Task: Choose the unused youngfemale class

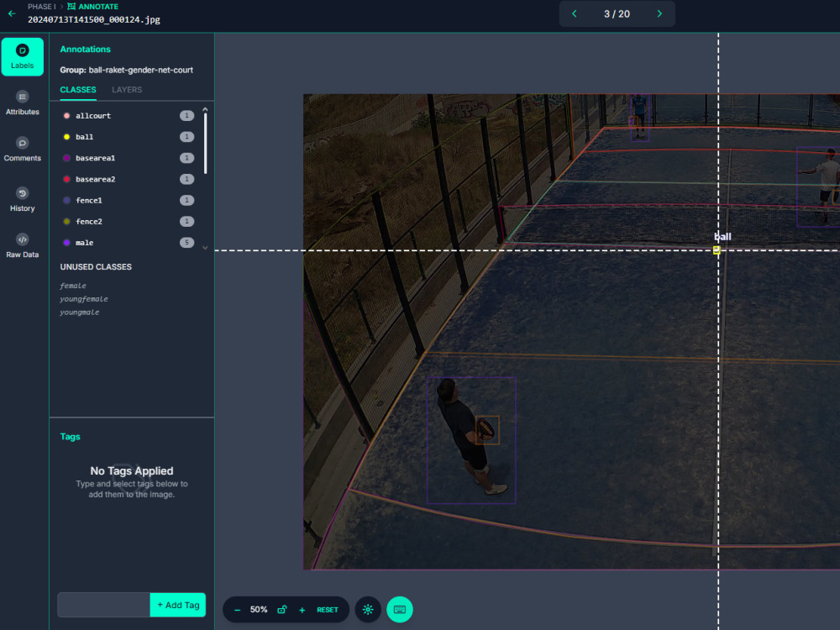Action: (83, 299)
